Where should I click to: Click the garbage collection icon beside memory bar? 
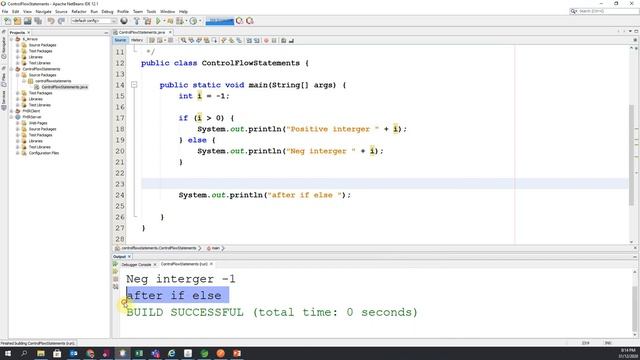pos(240,21)
